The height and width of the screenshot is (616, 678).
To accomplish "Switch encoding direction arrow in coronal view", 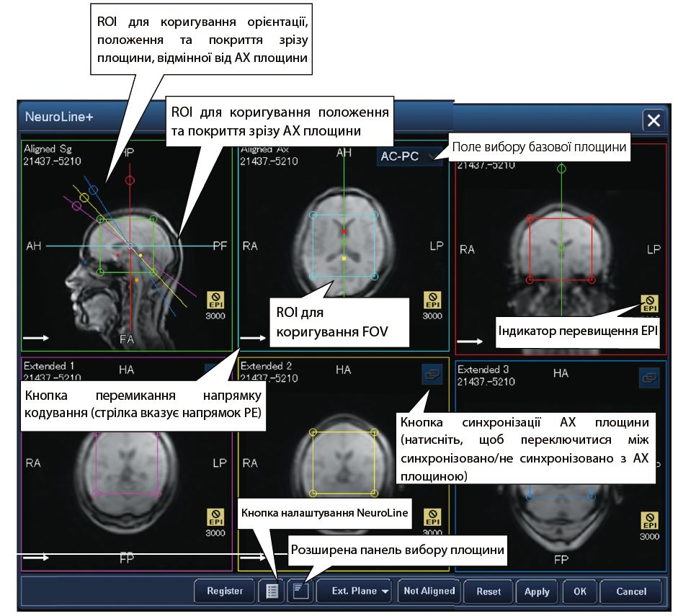I will (x=469, y=341).
